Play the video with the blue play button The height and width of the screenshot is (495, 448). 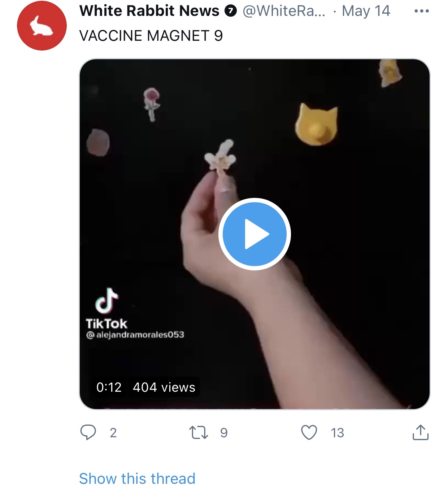coord(255,234)
